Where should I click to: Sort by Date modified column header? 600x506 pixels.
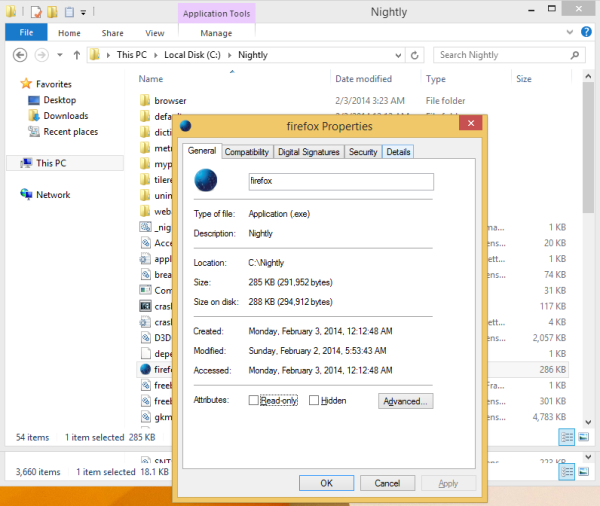(x=364, y=79)
